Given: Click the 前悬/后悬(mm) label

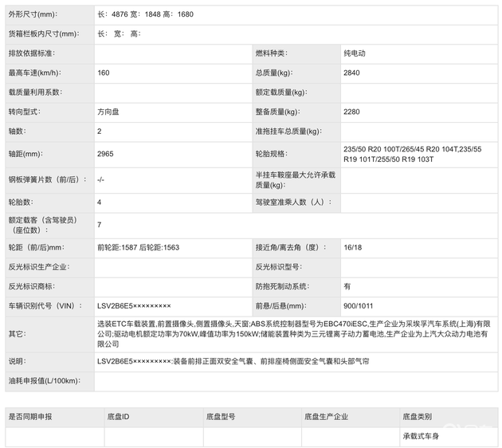Looking at the screenshot, I should pyautogui.click(x=280, y=306).
